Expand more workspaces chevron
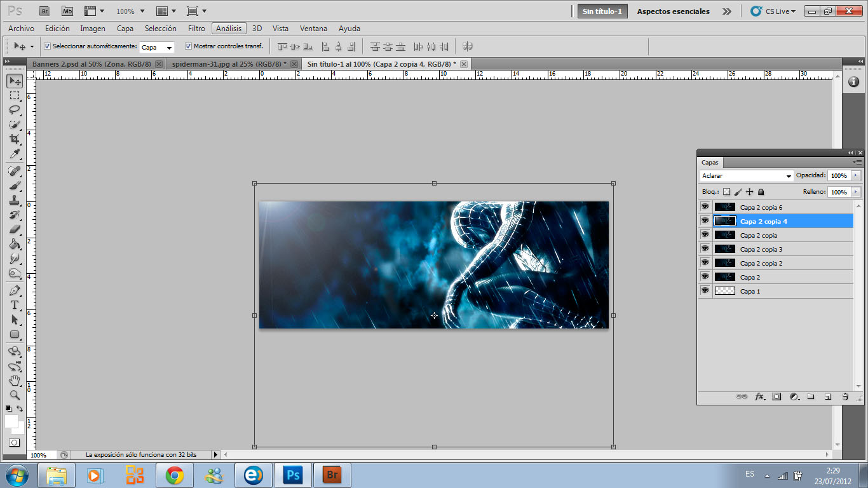This screenshot has height=488, width=868. pos(727,11)
